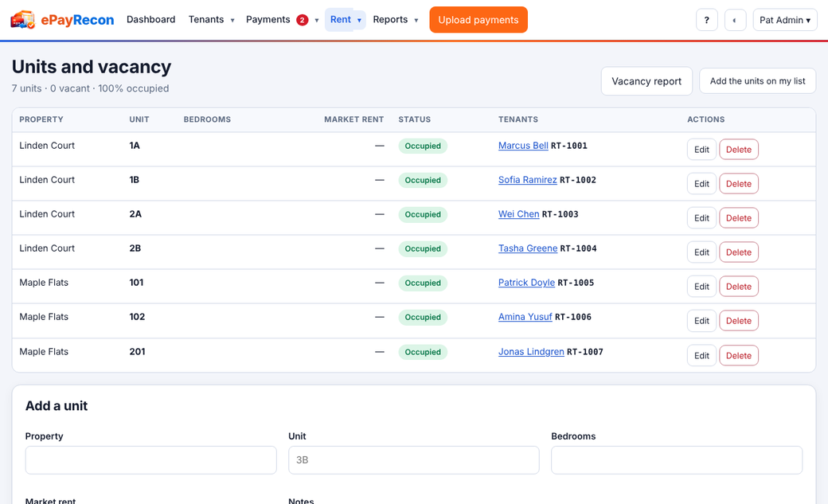Expand the Rent dropdown arrow

click(x=359, y=20)
